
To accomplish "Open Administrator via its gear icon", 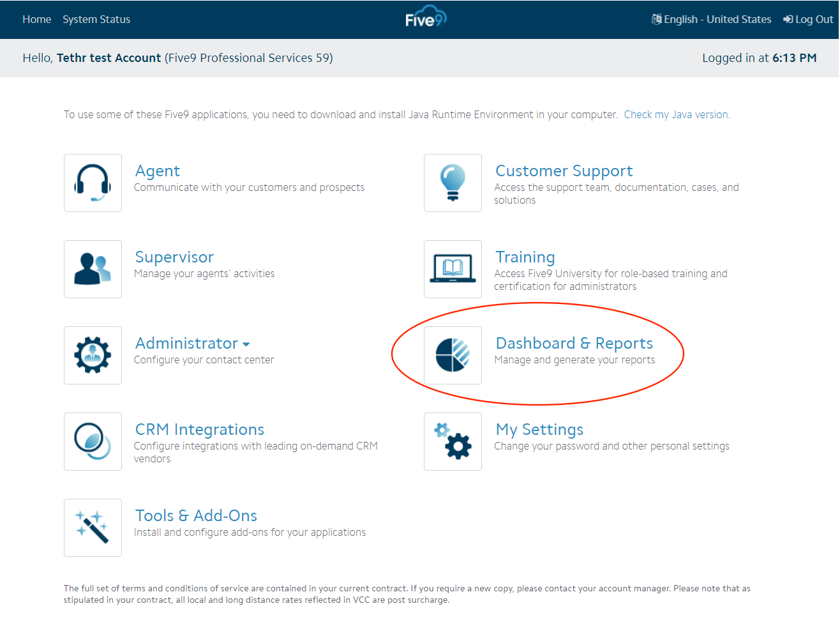I will tap(93, 355).
